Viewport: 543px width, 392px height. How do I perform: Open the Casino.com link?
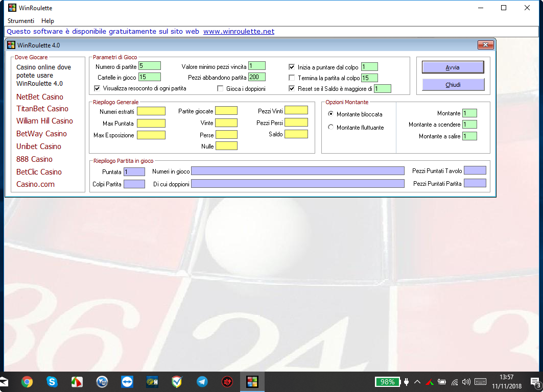click(35, 184)
